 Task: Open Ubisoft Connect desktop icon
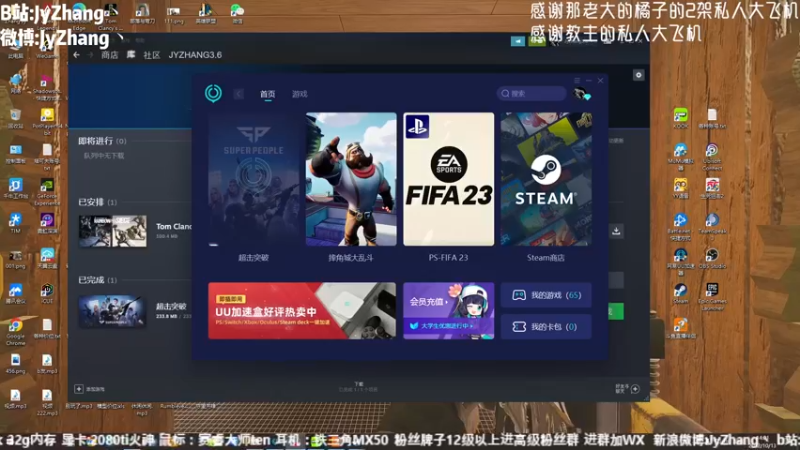(x=712, y=156)
